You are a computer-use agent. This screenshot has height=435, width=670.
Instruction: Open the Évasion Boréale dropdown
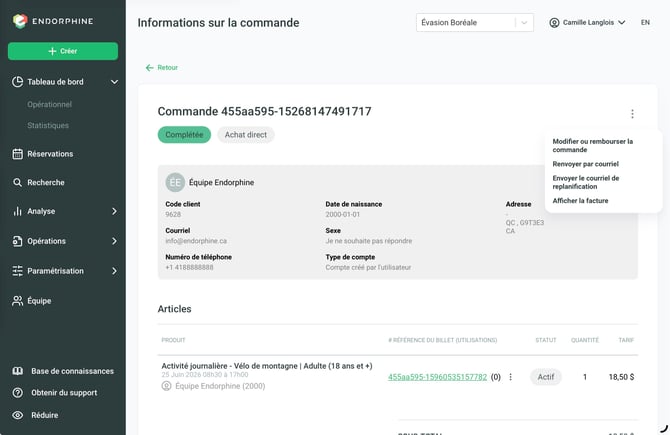475,23
